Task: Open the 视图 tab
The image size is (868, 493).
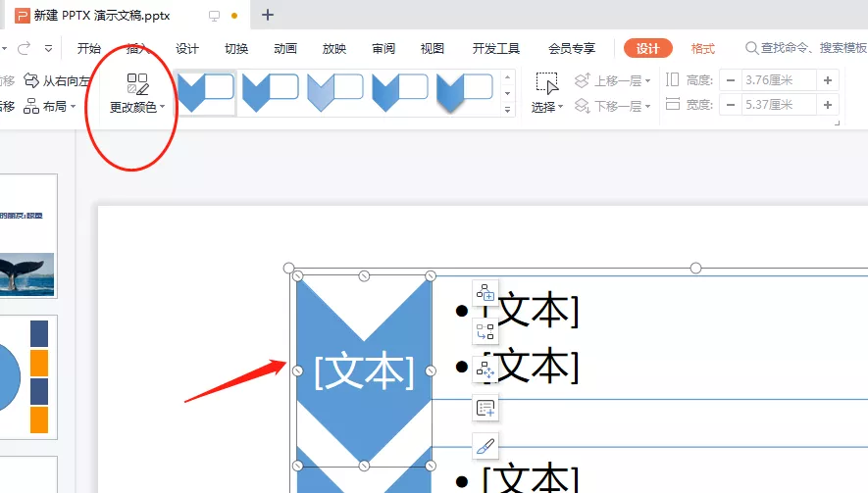Action: (433, 49)
